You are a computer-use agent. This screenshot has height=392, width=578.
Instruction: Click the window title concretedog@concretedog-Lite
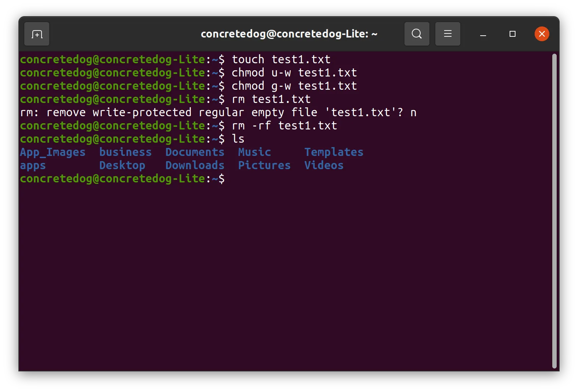tap(289, 34)
